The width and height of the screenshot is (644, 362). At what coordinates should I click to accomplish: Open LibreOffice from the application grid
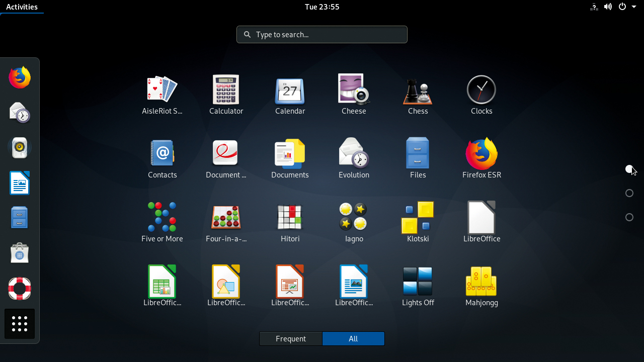pos(481,217)
